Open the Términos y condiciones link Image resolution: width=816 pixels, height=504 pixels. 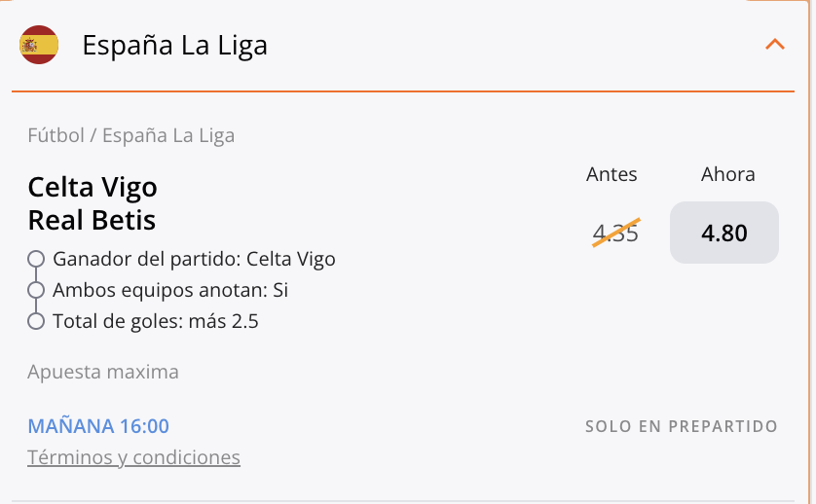(133, 457)
